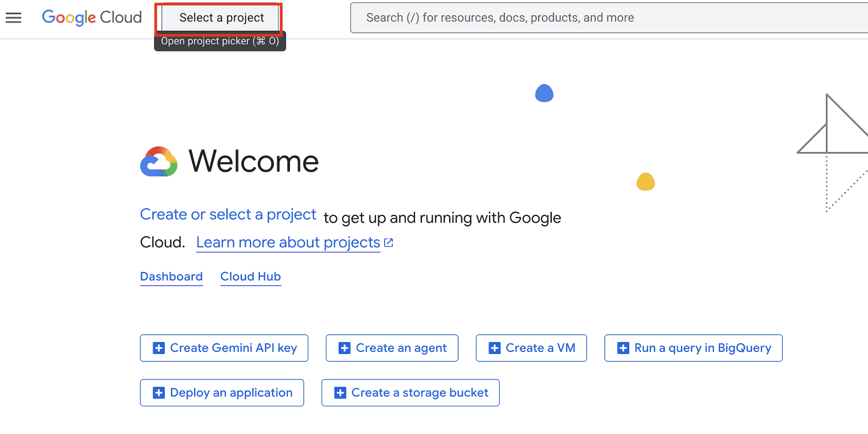Screen dimensions: 868x434
Task: Open the Select a project picker
Action: (221, 18)
